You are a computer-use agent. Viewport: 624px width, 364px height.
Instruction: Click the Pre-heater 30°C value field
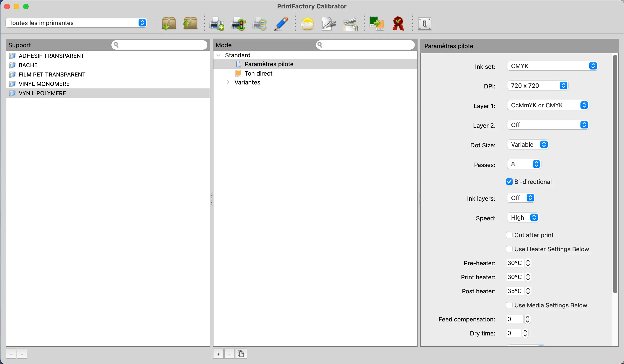pyautogui.click(x=515, y=263)
